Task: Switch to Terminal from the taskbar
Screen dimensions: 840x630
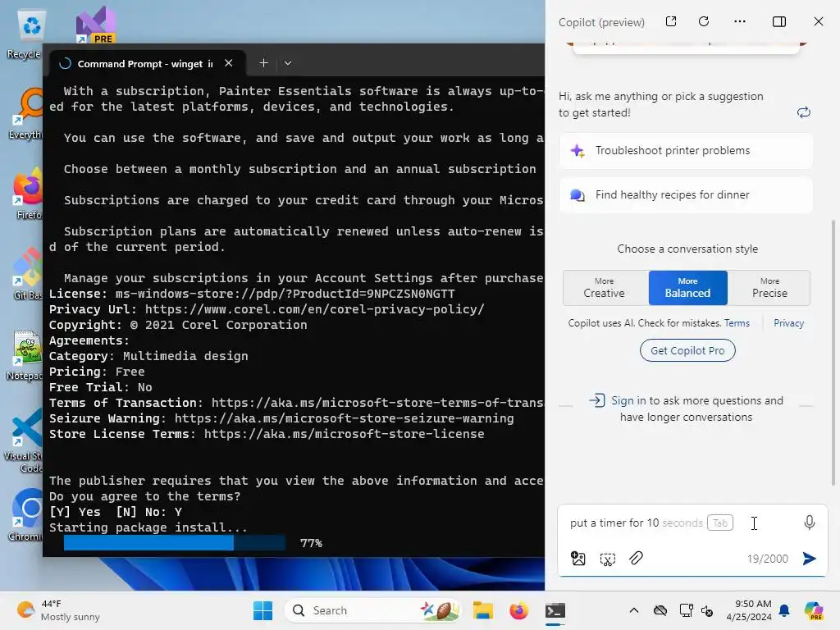Action: tap(555, 610)
